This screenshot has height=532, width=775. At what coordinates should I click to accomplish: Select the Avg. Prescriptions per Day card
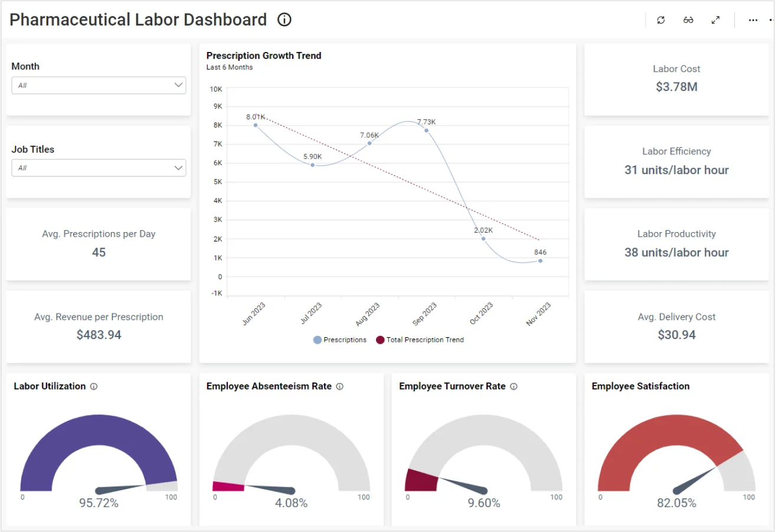click(x=99, y=244)
